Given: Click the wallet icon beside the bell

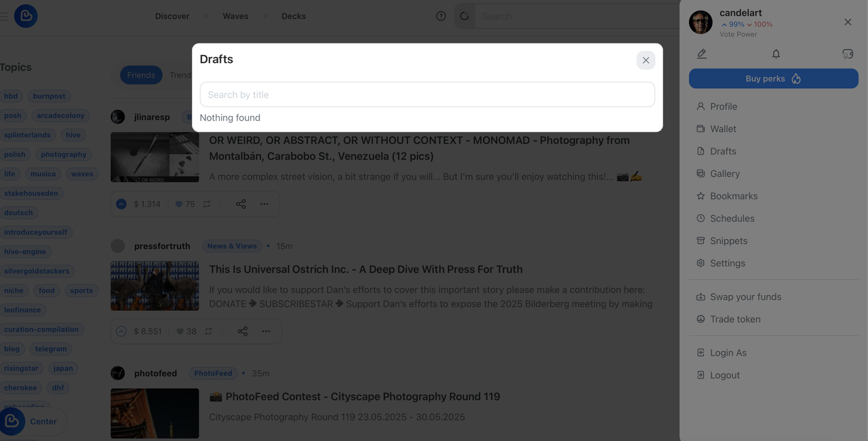Looking at the screenshot, I should tap(848, 54).
